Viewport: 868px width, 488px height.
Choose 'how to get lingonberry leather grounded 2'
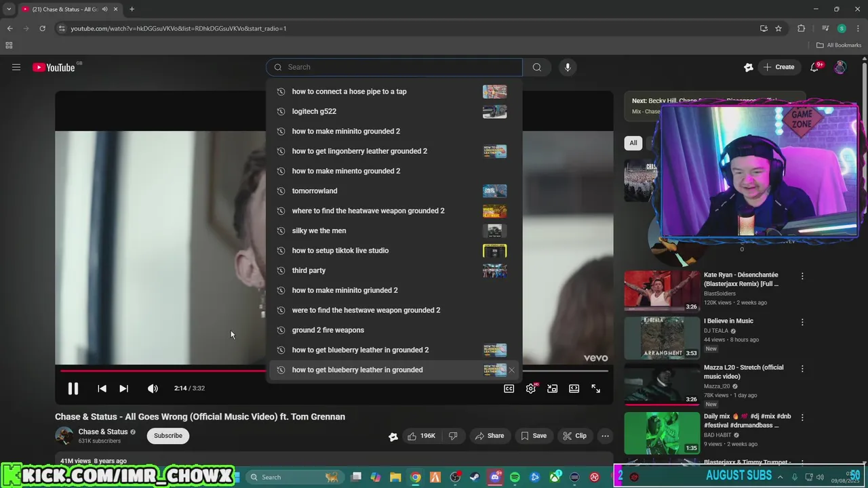394,151
